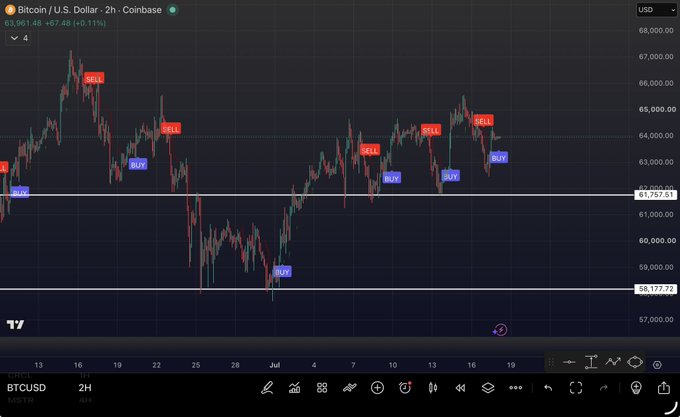
Task: Open the USD currency dropdown
Action: (656, 10)
